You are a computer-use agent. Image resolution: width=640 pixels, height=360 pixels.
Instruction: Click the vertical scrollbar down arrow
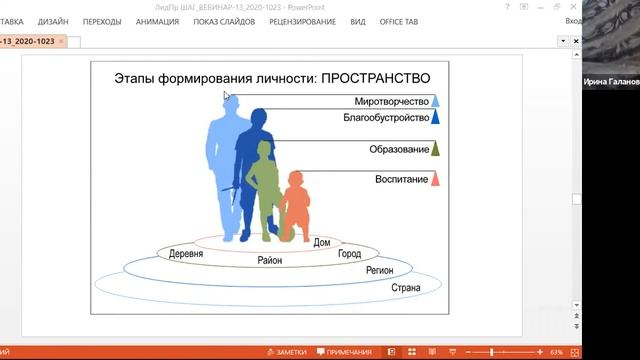(576, 305)
